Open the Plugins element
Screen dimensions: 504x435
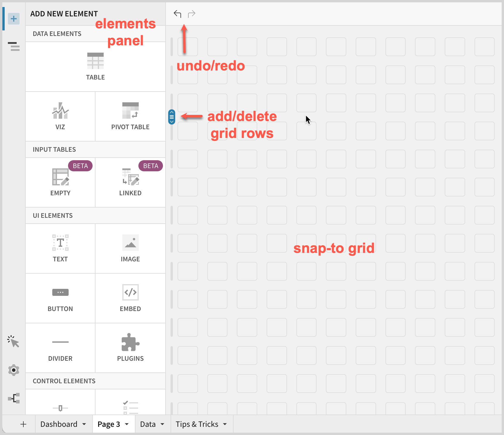click(130, 348)
